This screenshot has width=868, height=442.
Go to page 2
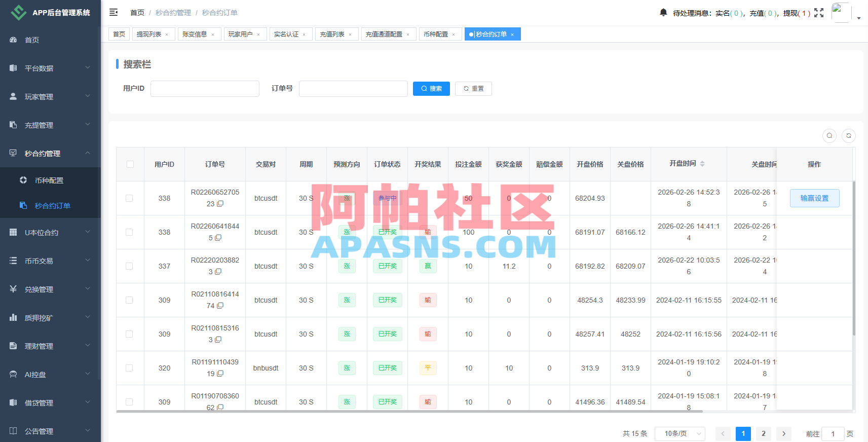click(764, 433)
